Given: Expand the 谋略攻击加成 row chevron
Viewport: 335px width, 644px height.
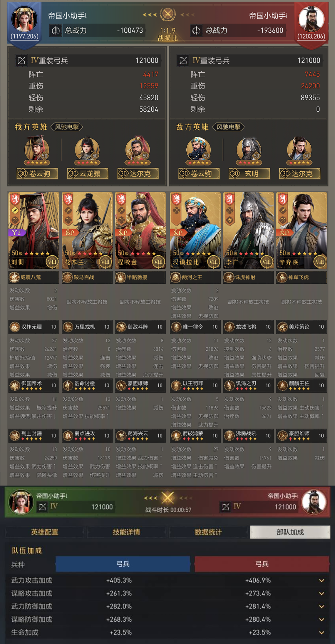Looking at the screenshot, I should 321,593.
